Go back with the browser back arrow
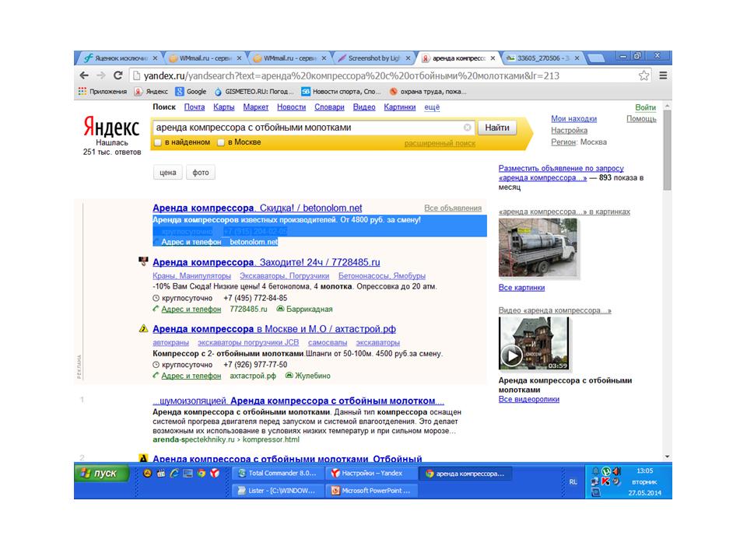The width and height of the screenshot is (747, 560). (84, 75)
